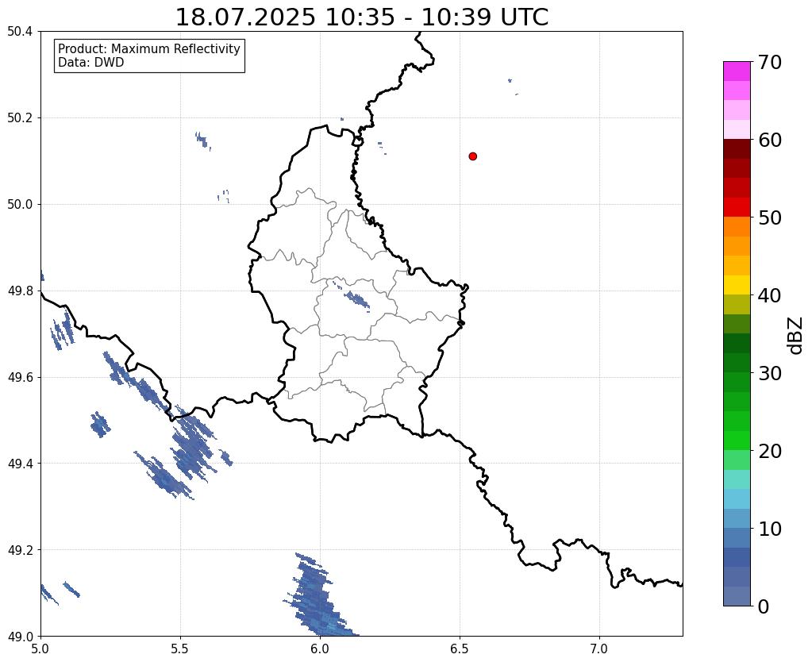Viewport: 812px width, 662px height.
Task: Click colorbar tick label 20
Action: 770,451
